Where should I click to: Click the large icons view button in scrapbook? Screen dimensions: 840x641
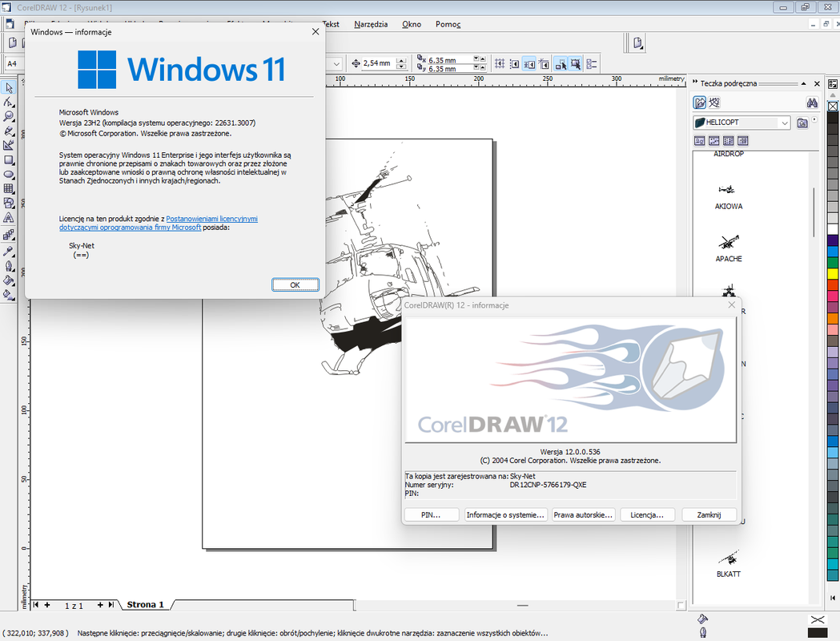(x=700, y=141)
